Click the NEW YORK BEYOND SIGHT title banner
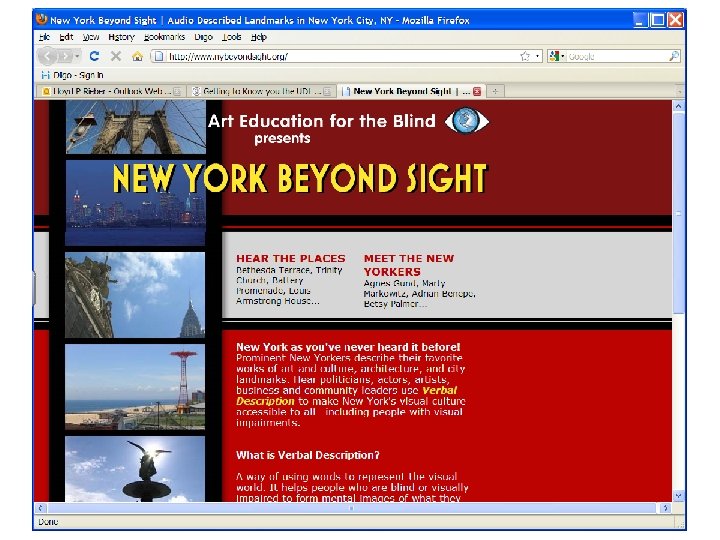Viewport: 720px width, 540px height. coord(299,178)
